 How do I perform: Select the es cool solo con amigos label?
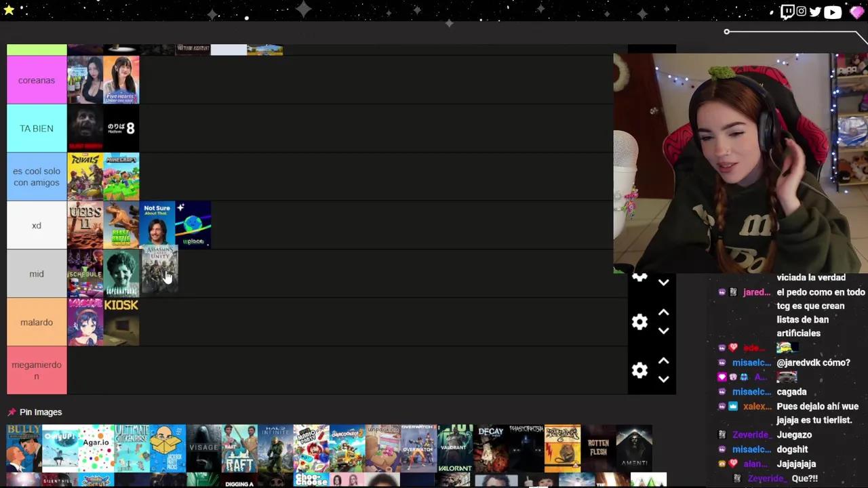[x=37, y=177]
